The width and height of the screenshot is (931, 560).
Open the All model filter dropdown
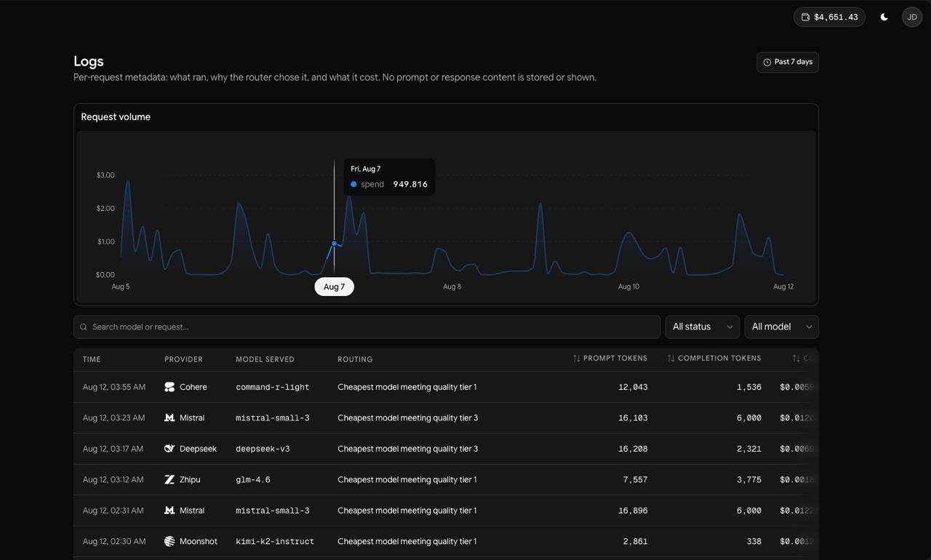coord(781,327)
